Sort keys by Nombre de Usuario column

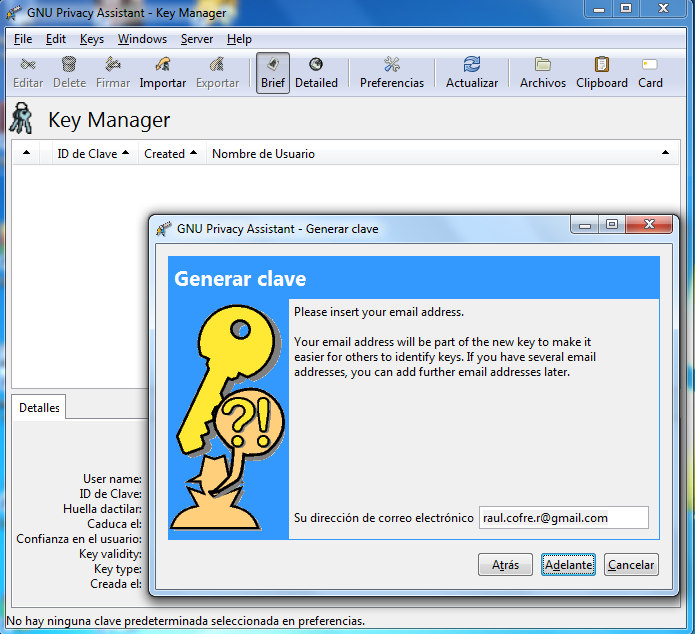[x=441, y=153]
